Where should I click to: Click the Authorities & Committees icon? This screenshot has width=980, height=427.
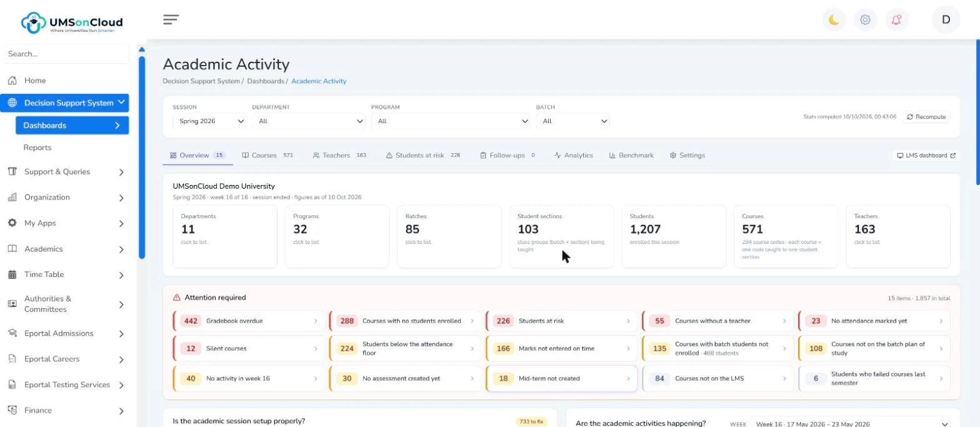pyautogui.click(x=12, y=304)
